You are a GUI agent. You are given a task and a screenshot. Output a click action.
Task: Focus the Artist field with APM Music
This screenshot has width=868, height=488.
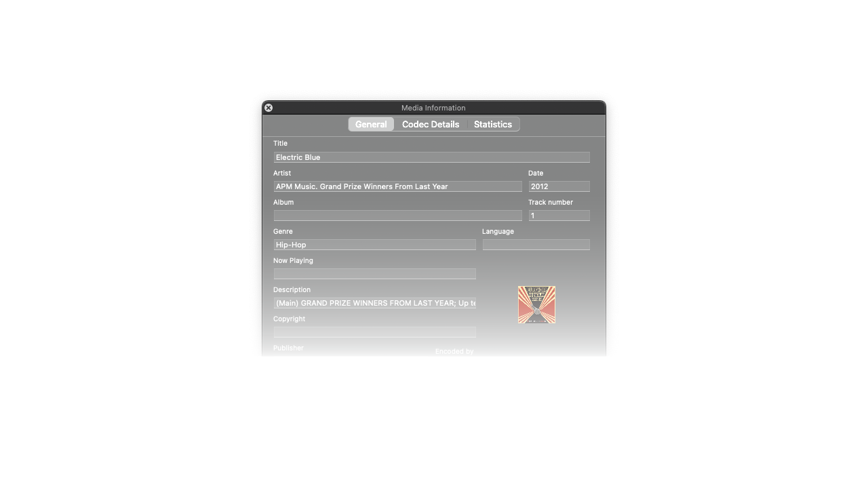[x=397, y=186]
